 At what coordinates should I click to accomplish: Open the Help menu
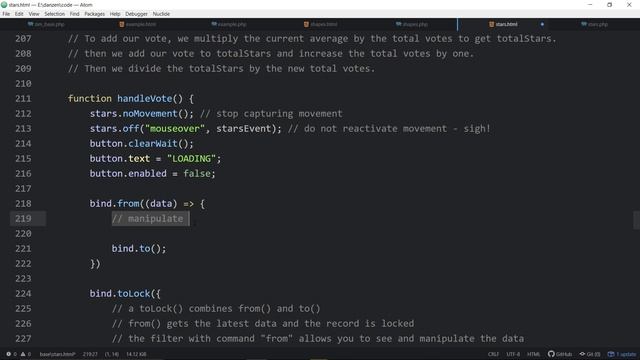coord(115,14)
